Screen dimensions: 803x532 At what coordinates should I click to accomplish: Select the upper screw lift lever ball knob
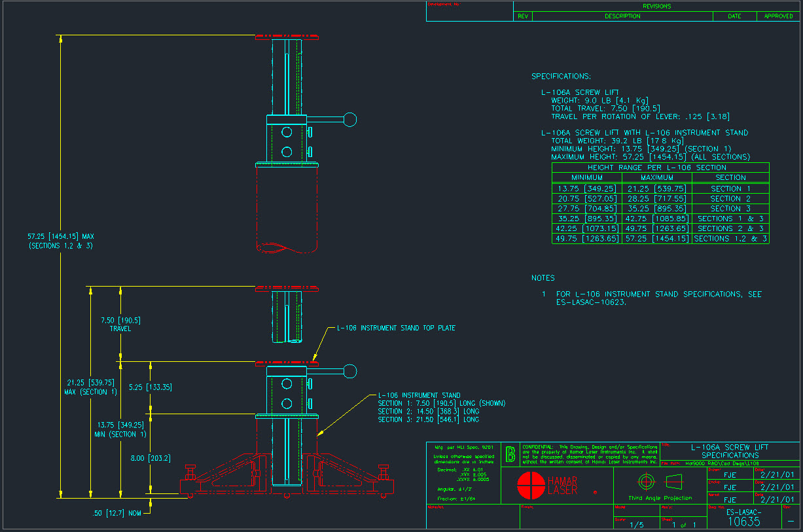(x=350, y=119)
